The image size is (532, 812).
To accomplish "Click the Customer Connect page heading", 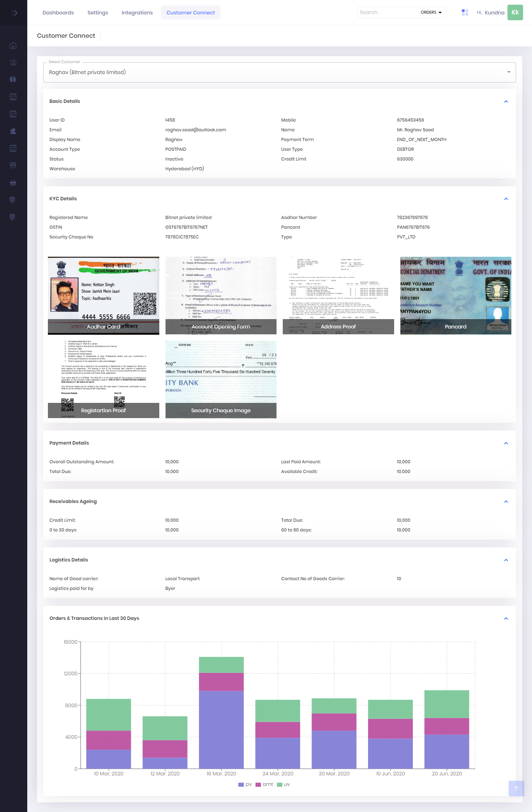I will (66, 36).
